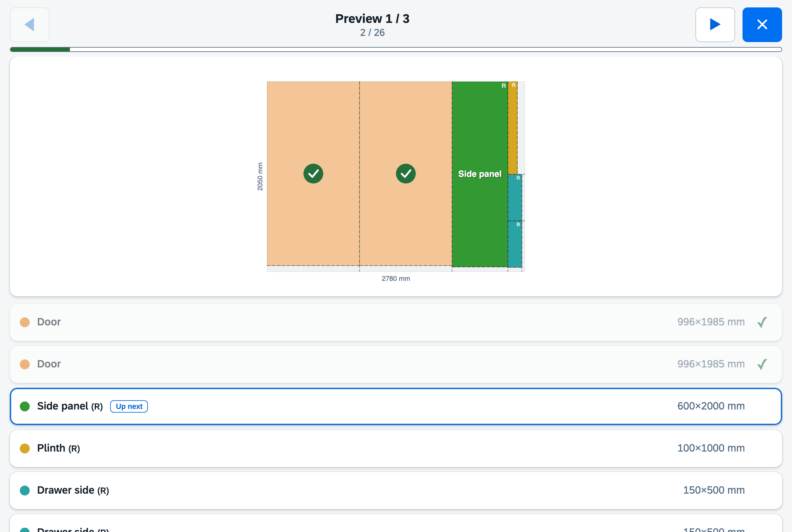Viewport: 792px width, 532px height.
Task: Click the green Side panel piece in diagram
Action: [480, 174]
